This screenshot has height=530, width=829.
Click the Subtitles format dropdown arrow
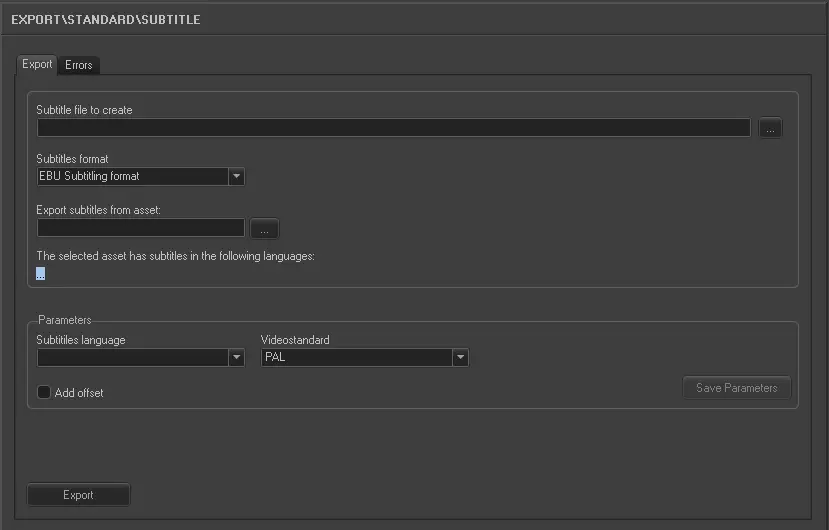tap(236, 177)
